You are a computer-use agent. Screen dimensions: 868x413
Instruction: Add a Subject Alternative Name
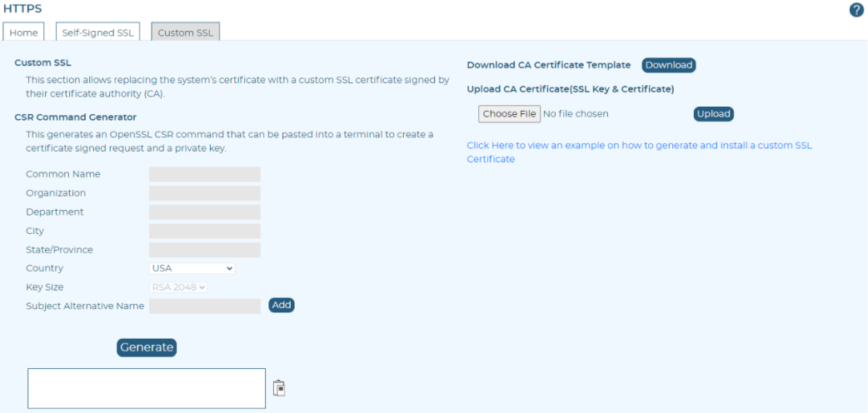click(x=282, y=305)
